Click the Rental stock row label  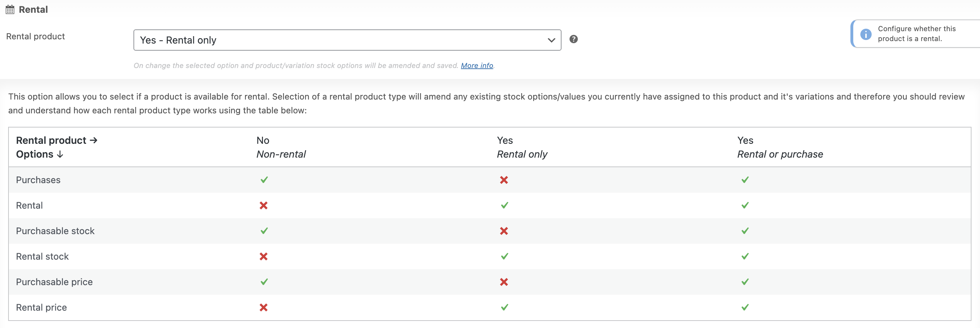point(42,256)
